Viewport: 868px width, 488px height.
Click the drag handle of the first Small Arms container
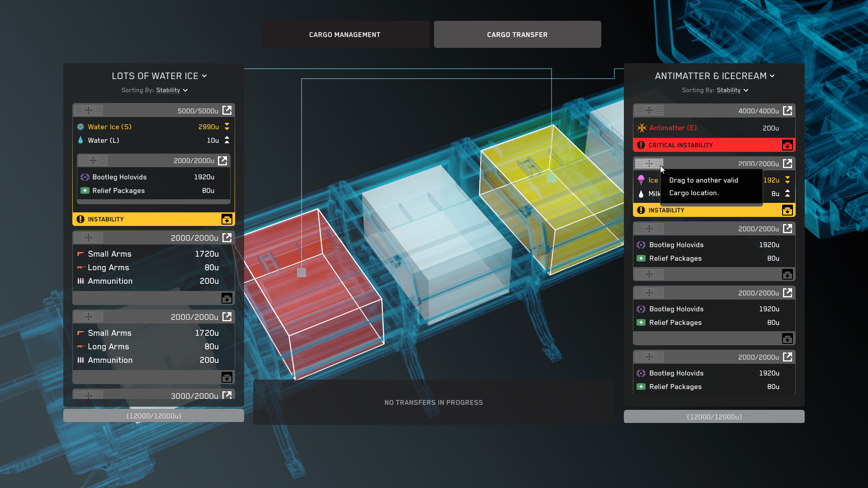(89, 238)
